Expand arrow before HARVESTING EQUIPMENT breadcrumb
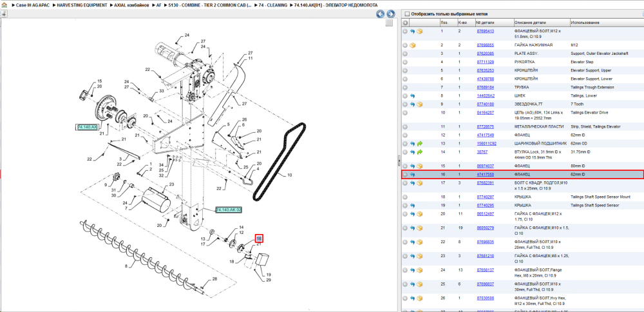Image resolution: width=644 pixels, height=312 pixels. pos(54,5)
